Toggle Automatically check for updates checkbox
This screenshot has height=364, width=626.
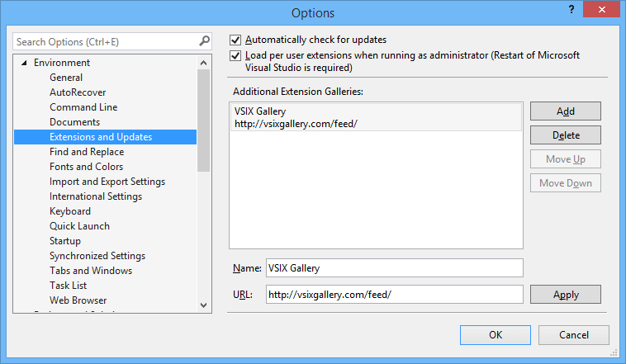(235, 40)
